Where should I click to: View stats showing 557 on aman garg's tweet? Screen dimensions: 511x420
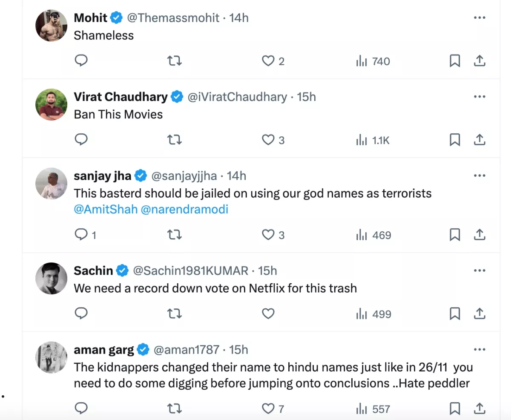pos(373,409)
